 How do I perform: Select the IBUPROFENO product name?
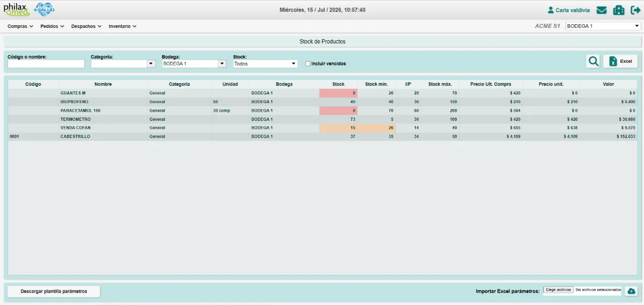click(75, 101)
